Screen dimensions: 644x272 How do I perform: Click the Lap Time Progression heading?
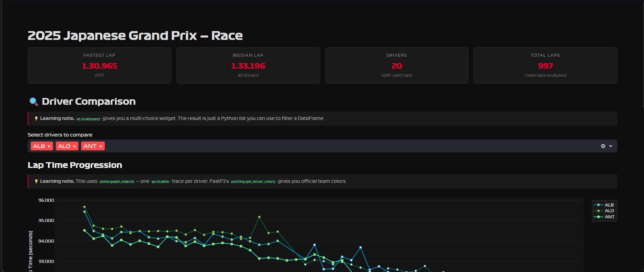coord(75,165)
